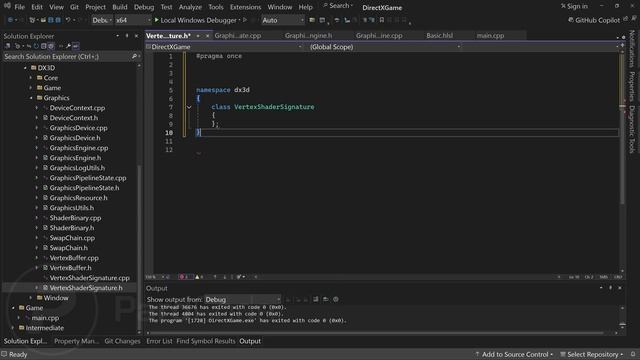Click Save All in the toolbar
This screenshot has height=360, width=640.
click(58, 20)
